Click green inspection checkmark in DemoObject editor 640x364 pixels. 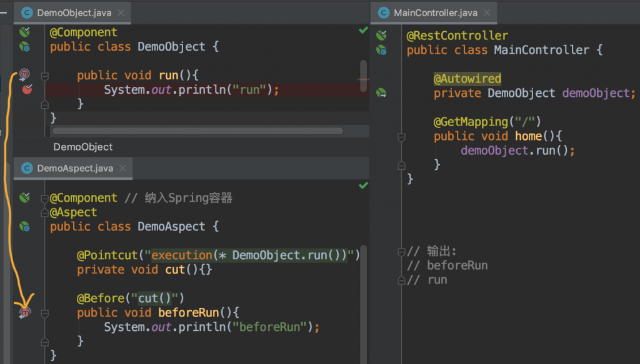click(363, 30)
